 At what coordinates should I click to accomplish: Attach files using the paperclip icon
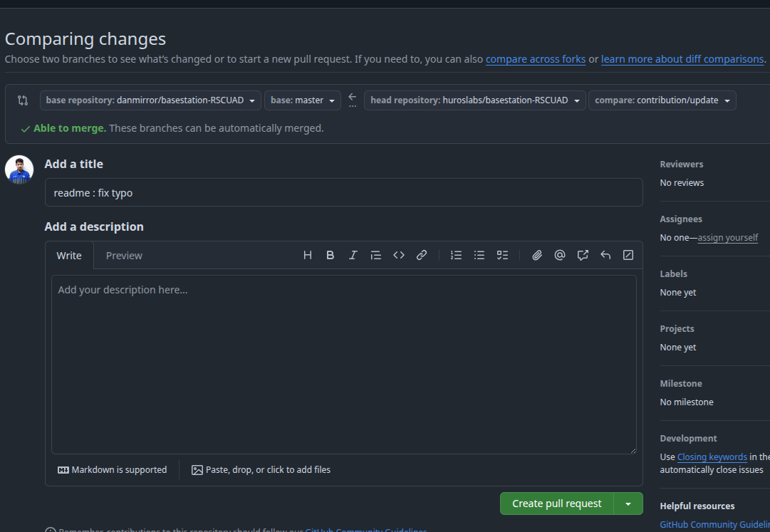(x=537, y=255)
